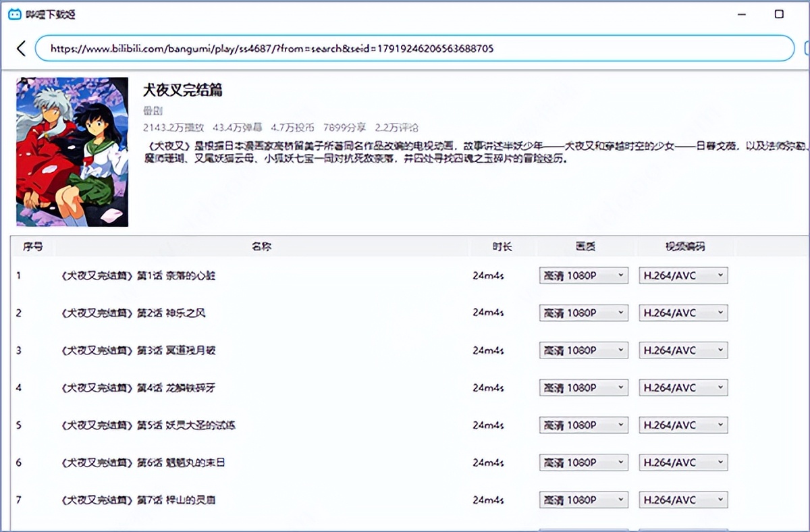Click the 时长 column header
The width and height of the screenshot is (810, 532).
click(x=502, y=247)
